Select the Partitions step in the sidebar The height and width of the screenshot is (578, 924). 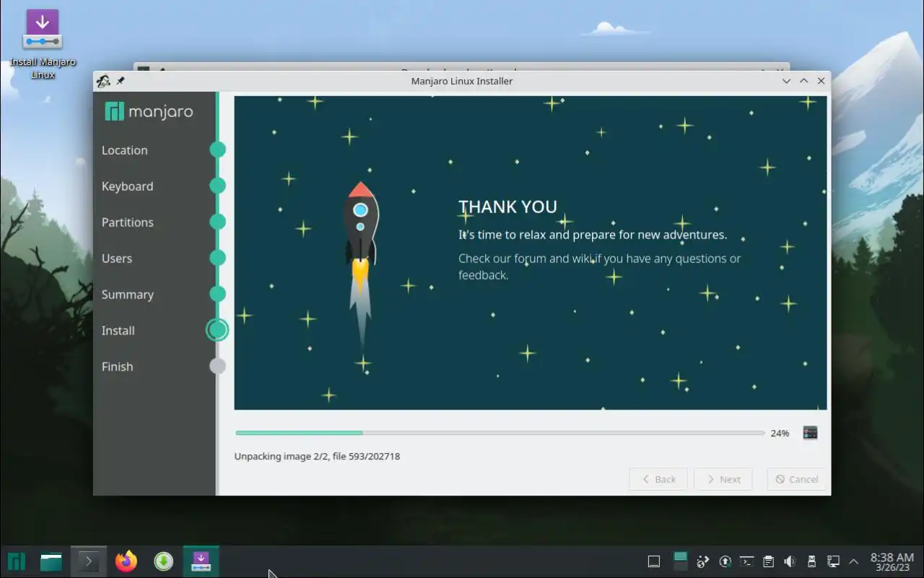click(127, 223)
